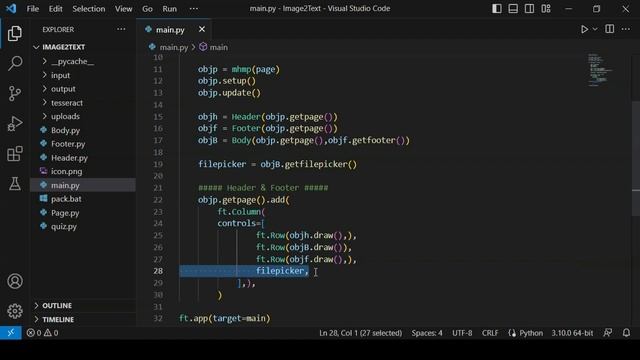Viewport: 640px width, 360px height.
Task: Click the feedback icon in the status bar
Action: 608,333
